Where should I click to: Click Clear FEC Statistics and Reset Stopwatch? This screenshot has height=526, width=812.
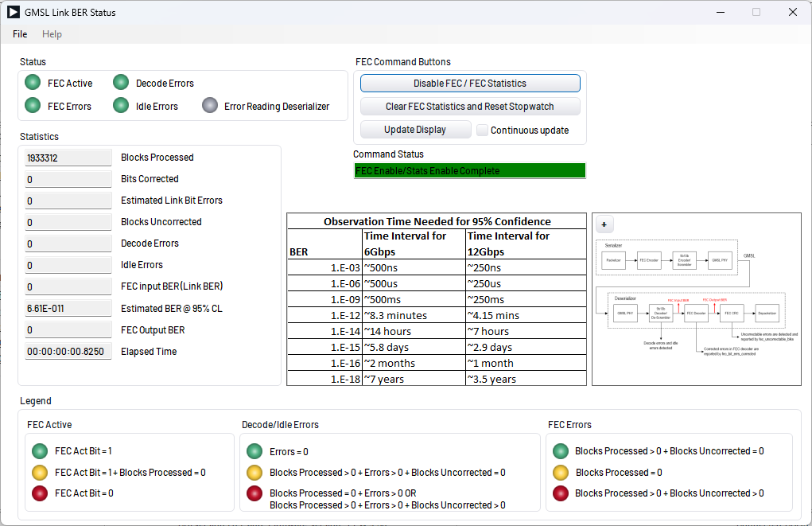coord(470,107)
